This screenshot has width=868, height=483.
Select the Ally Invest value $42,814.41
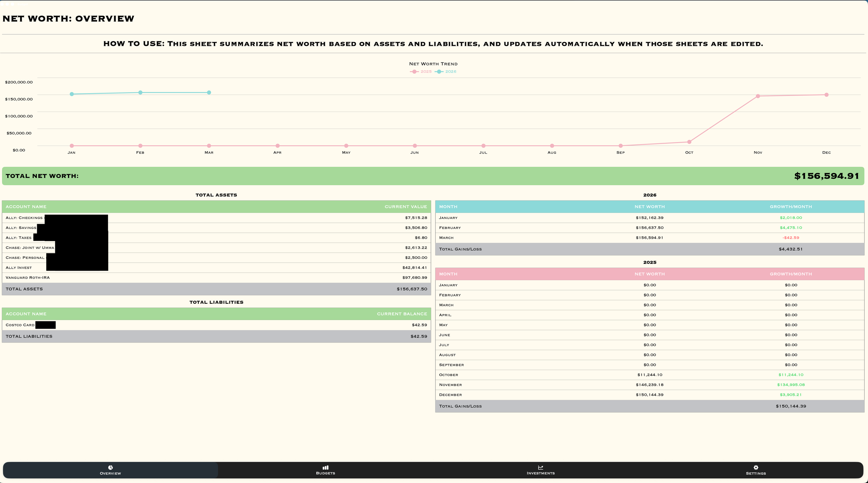(415, 268)
